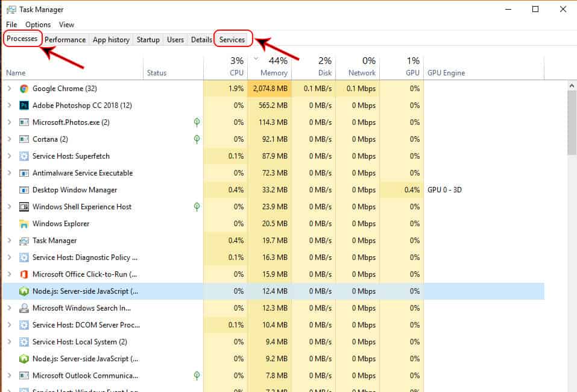Click the Microsoft.Photos.exe process icon
Image resolution: width=577 pixels, height=392 pixels.
pyautogui.click(x=24, y=122)
